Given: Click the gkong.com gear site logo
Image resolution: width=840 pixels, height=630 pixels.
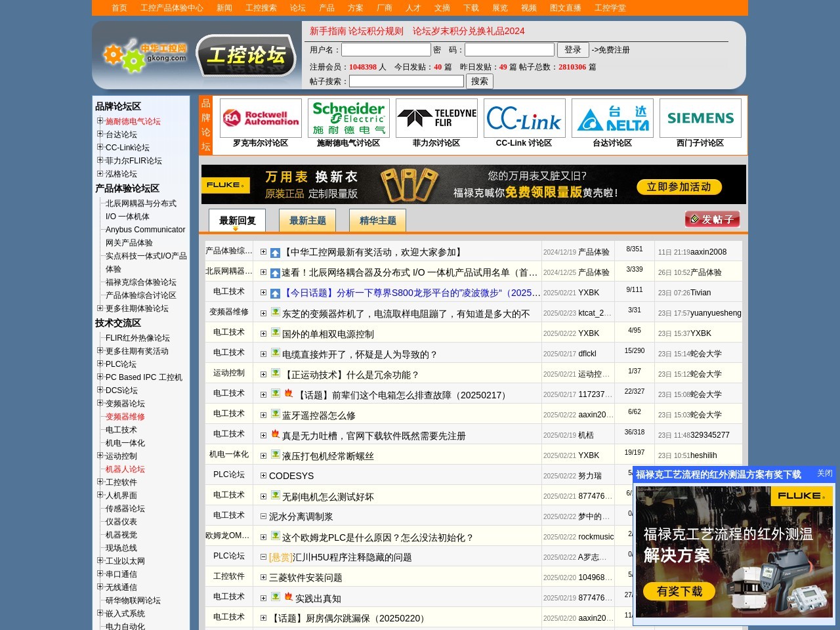Looking at the screenshot, I should pyautogui.click(x=144, y=56).
